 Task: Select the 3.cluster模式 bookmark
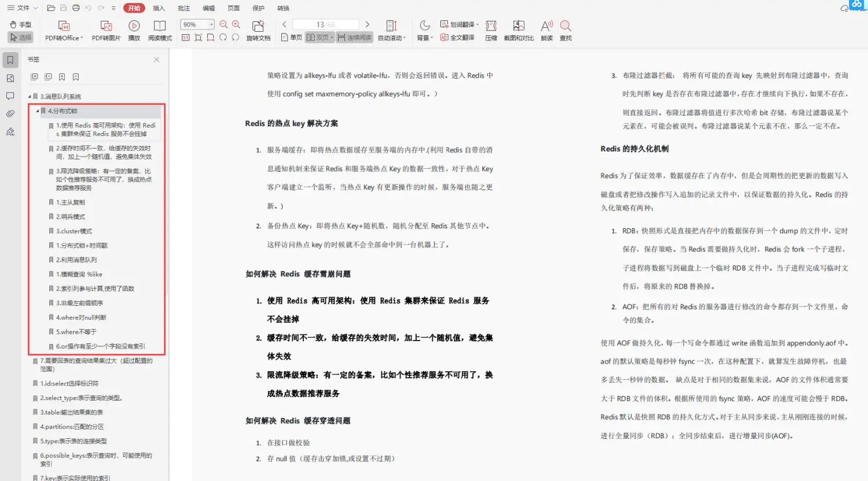pos(74,231)
